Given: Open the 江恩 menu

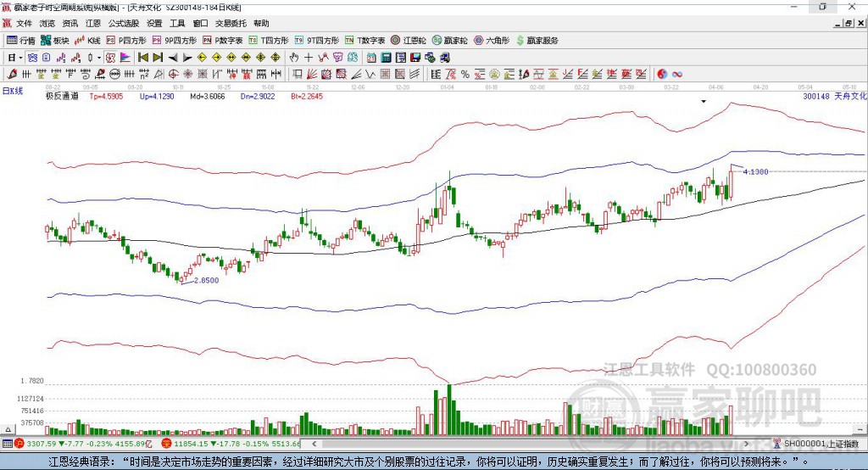Looking at the screenshot, I should point(93,23).
